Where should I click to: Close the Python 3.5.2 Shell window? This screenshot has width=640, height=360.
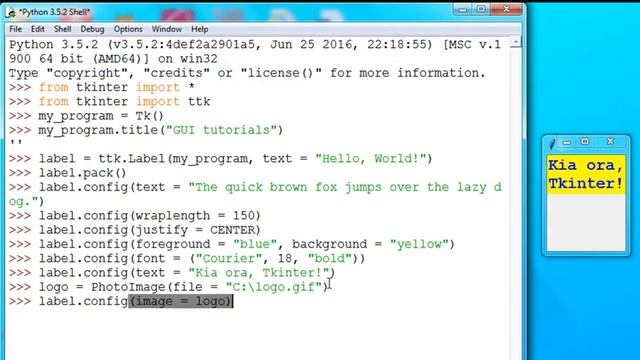(506, 9)
